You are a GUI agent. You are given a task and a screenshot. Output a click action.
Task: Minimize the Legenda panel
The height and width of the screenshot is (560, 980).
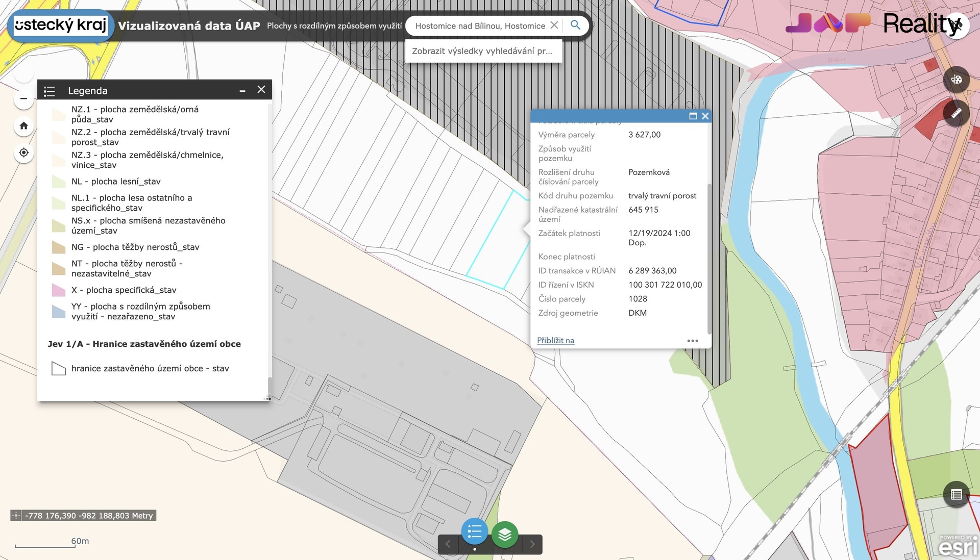[x=242, y=90]
